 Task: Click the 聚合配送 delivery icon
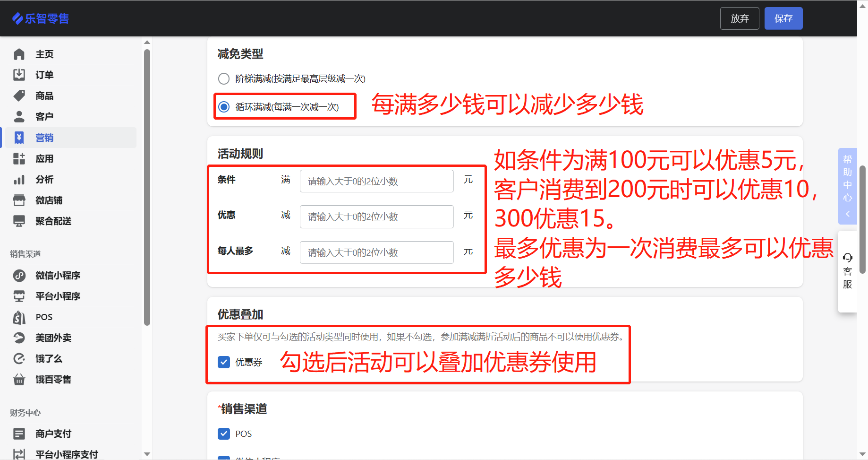19,221
